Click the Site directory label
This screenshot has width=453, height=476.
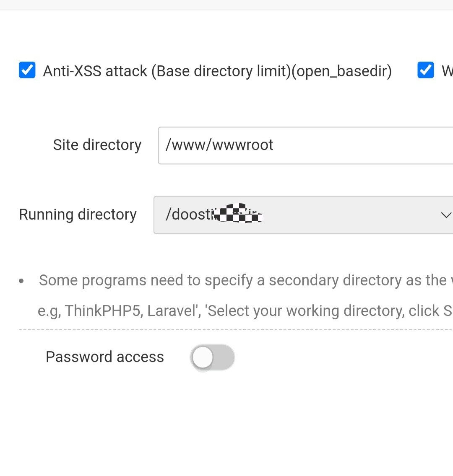coord(97,145)
